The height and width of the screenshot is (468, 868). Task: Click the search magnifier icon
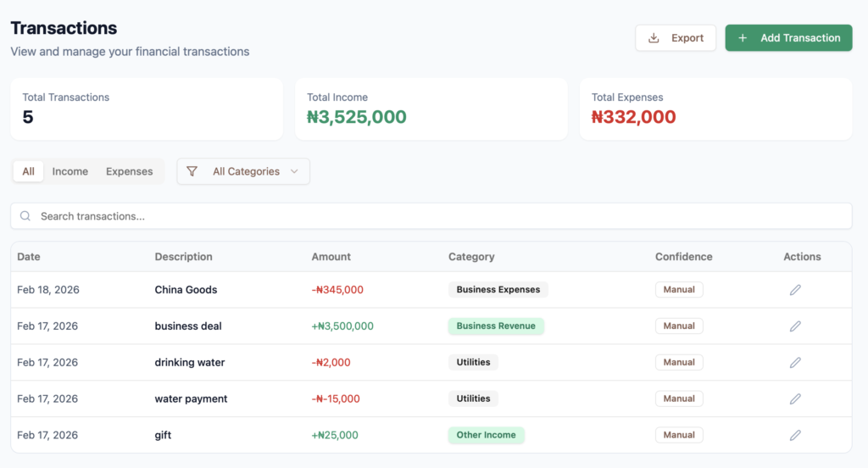click(x=25, y=216)
